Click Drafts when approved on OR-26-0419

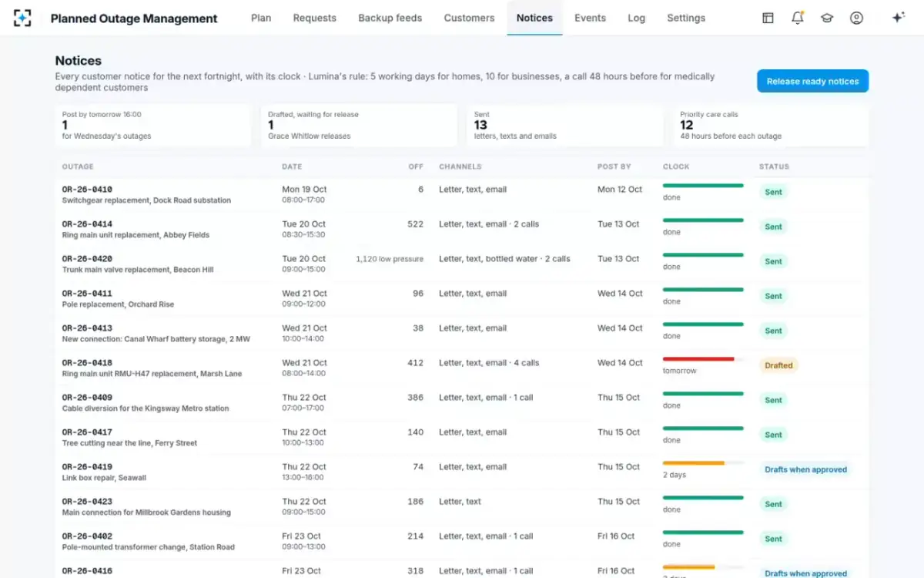pyautogui.click(x=805, y=469)
